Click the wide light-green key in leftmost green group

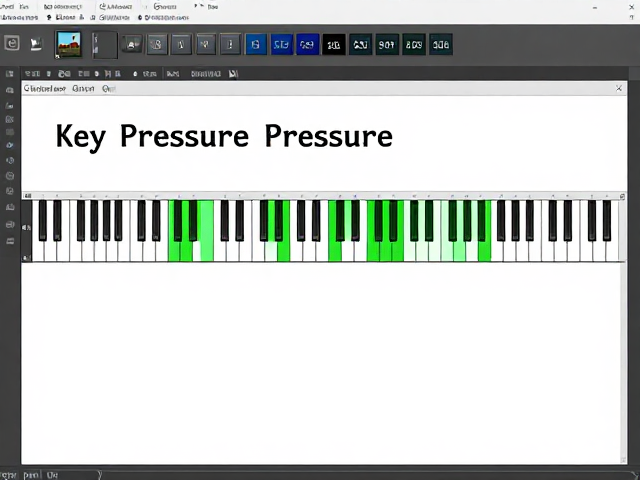pos(207,231)
